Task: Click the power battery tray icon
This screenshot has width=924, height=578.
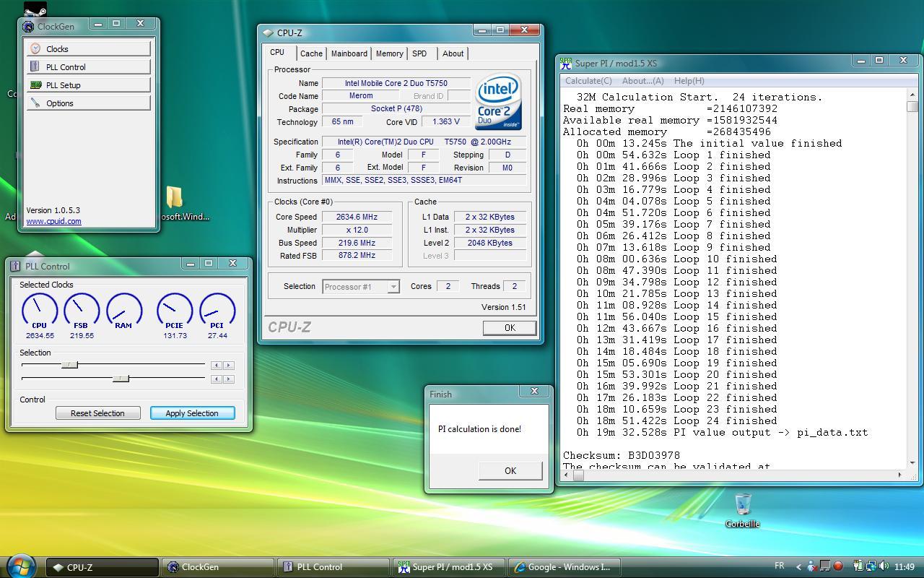Action: click(858, 566)
